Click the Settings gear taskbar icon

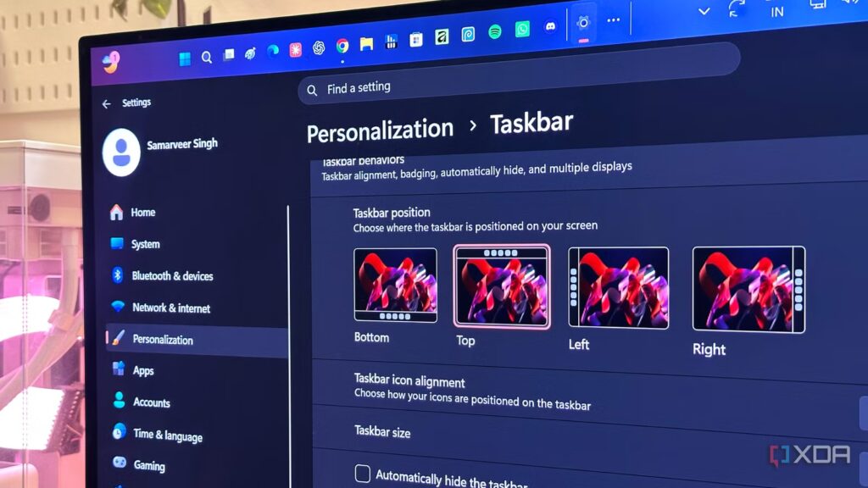click(583, 23)
